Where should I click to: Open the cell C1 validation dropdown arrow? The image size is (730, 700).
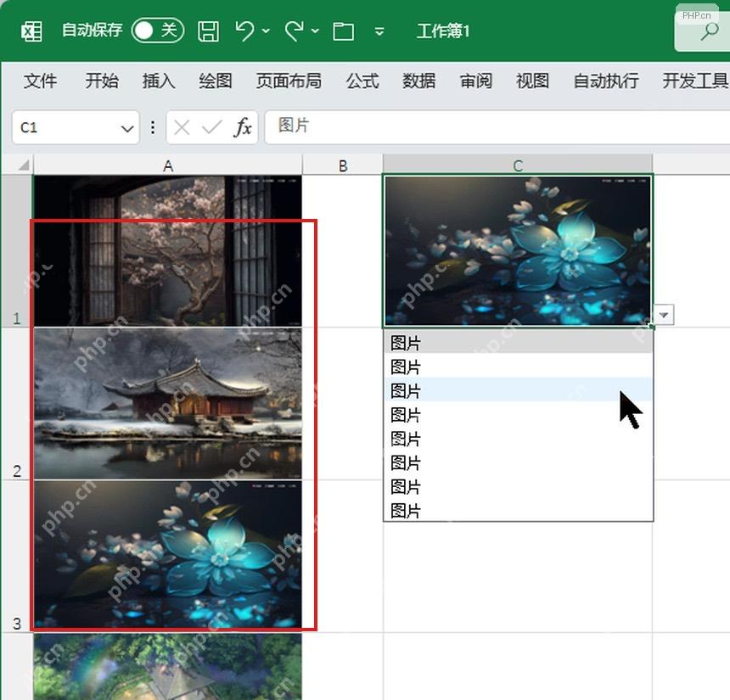pyautogui.click(x=664, y=315)
